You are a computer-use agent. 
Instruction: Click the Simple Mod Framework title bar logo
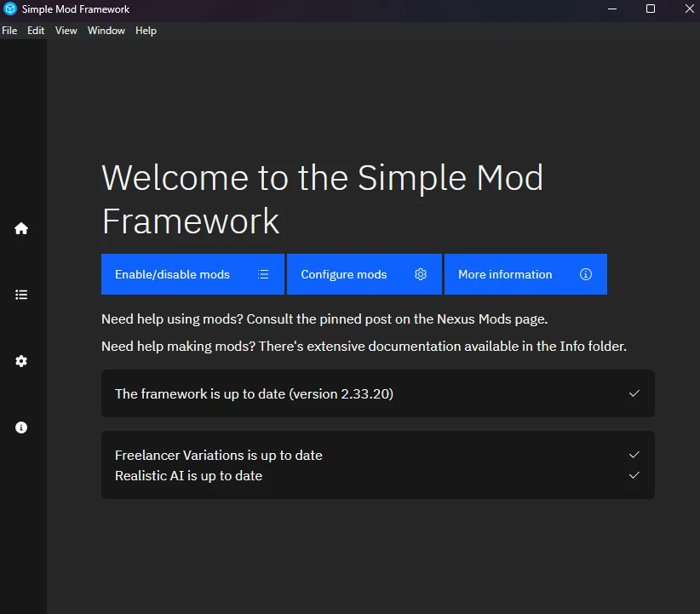[10, 9]
